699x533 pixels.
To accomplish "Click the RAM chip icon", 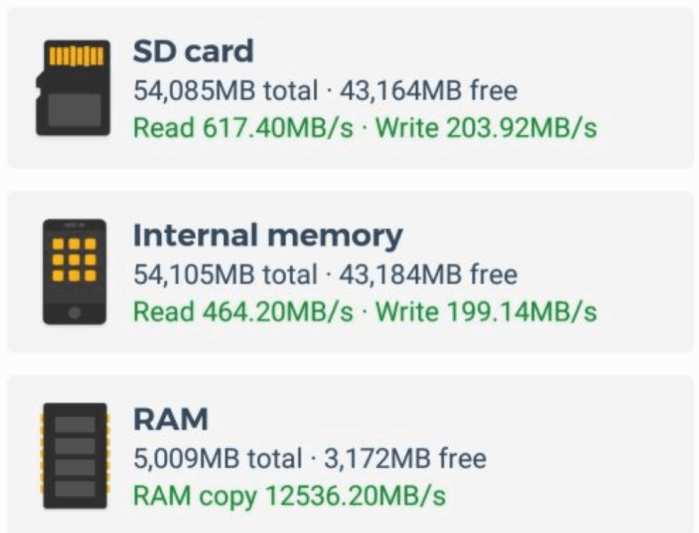I will pyautogui.click(x=74, y=455).
